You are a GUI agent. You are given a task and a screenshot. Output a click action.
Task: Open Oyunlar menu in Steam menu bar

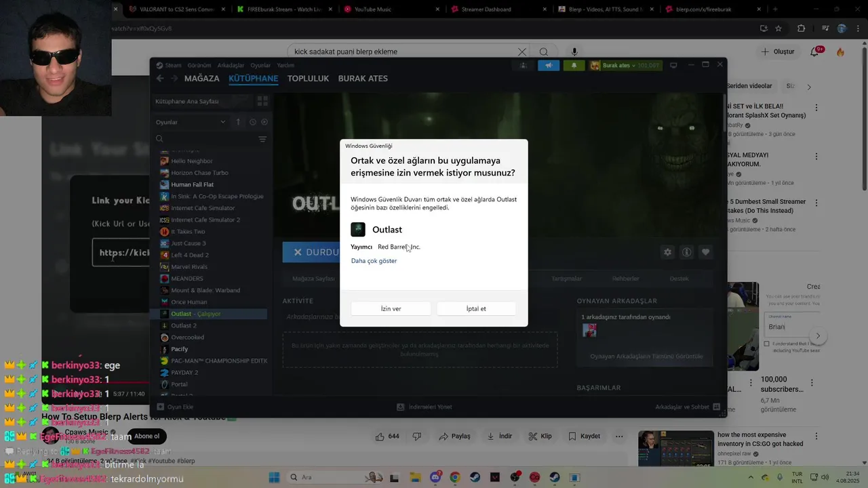(x=260, y=65)
